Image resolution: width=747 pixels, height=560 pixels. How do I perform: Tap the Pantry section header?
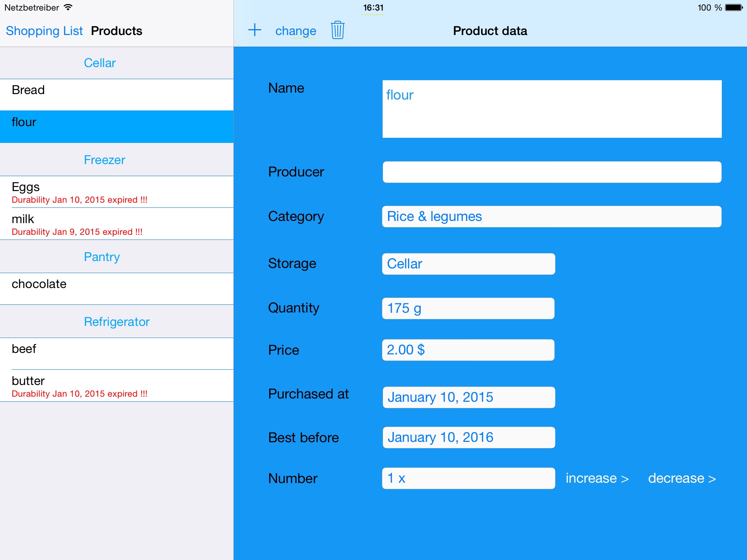point(117,257)
